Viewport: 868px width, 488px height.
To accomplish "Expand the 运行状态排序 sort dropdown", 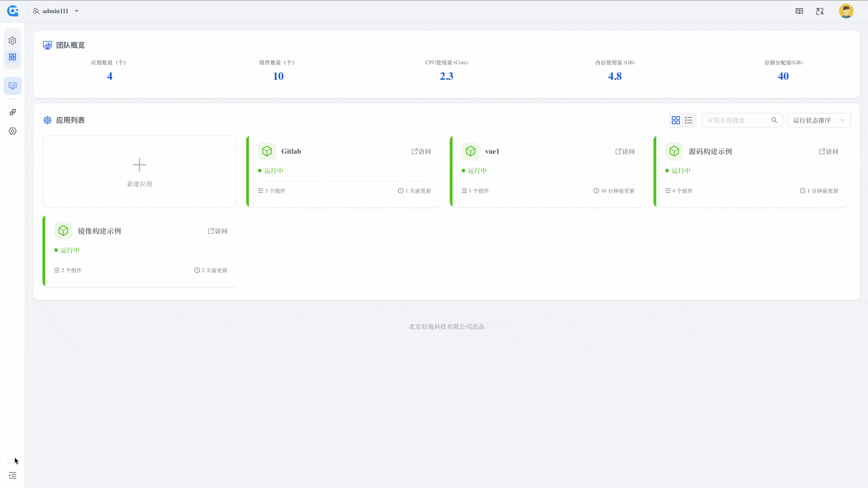I will (819, 120).
